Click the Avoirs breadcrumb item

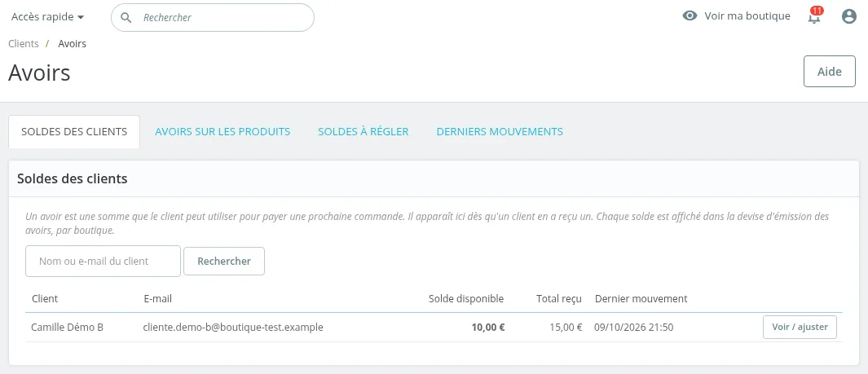pyautogui.click(x=72, y=43)
